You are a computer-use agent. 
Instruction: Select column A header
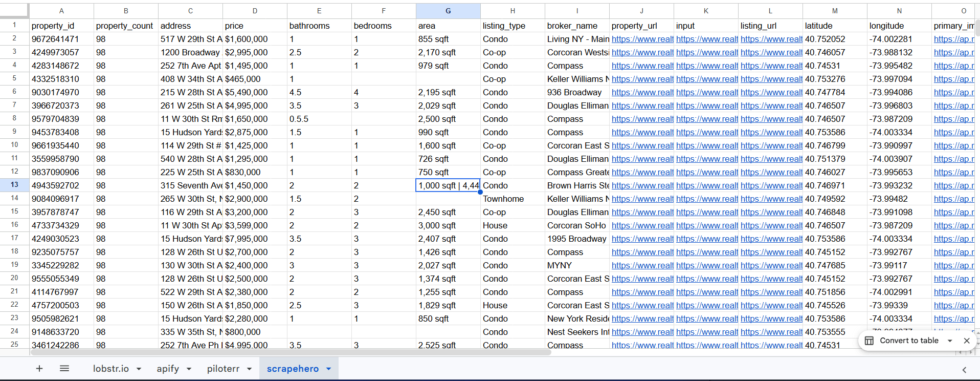(61, 11)
